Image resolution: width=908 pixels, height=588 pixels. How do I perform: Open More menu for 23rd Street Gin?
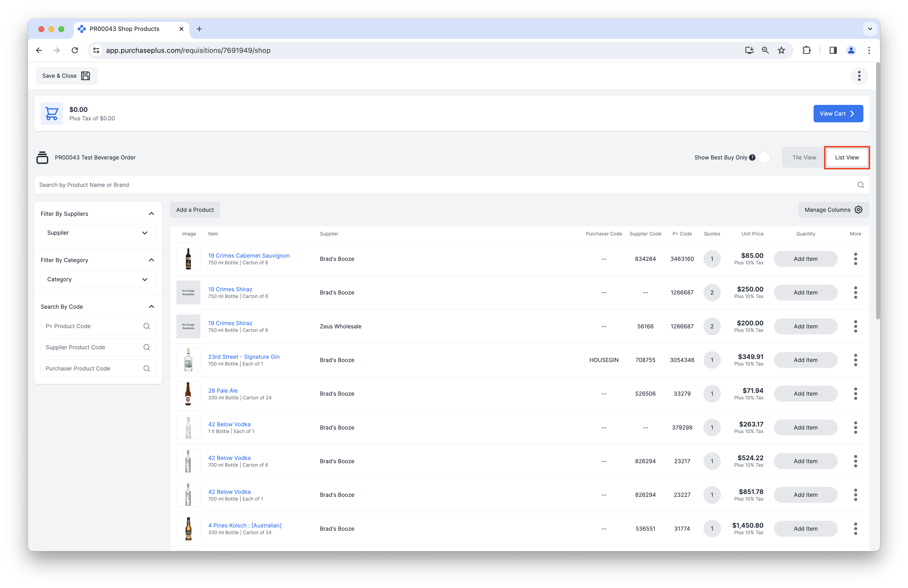pyautogui.click(x=855, y=360)
